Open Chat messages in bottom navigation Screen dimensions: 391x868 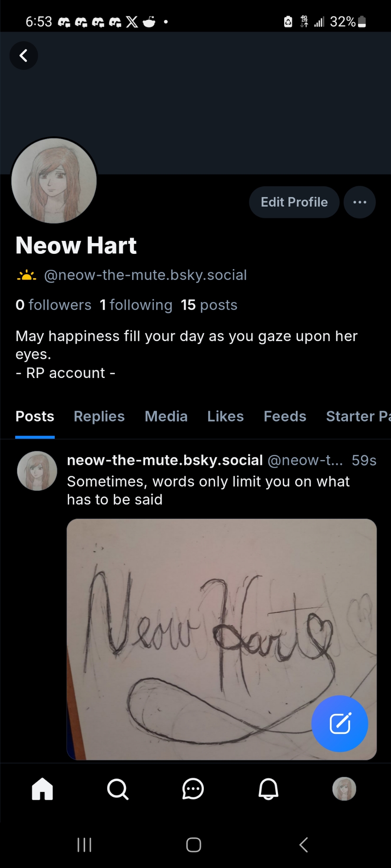pos(193,789)
